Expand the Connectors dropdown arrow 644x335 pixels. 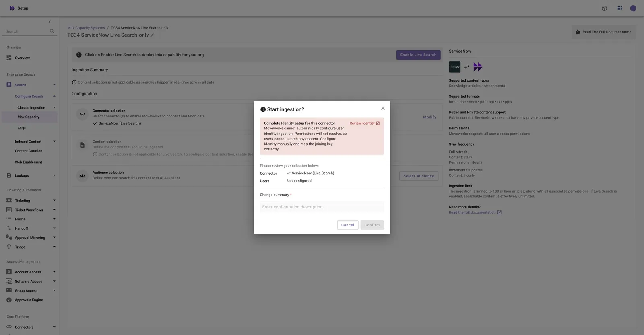pyautogui.click(x=54, y=327)
